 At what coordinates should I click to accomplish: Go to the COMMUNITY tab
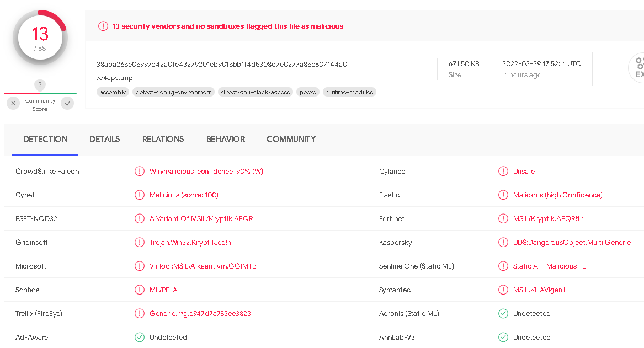point(291,139)
